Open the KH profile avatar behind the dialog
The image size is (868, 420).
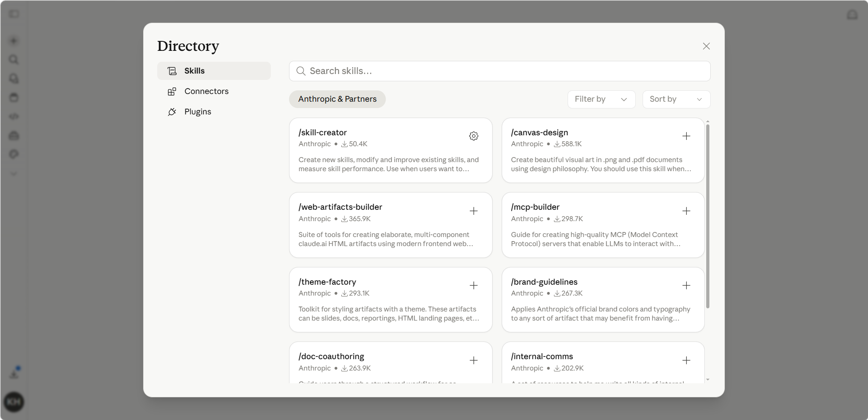[x=14, y=402]
